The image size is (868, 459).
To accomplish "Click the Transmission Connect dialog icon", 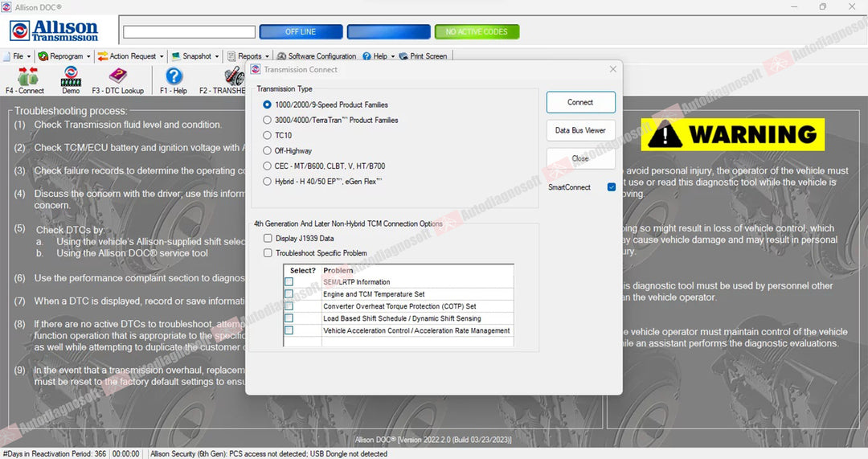I will coord(256,69).
